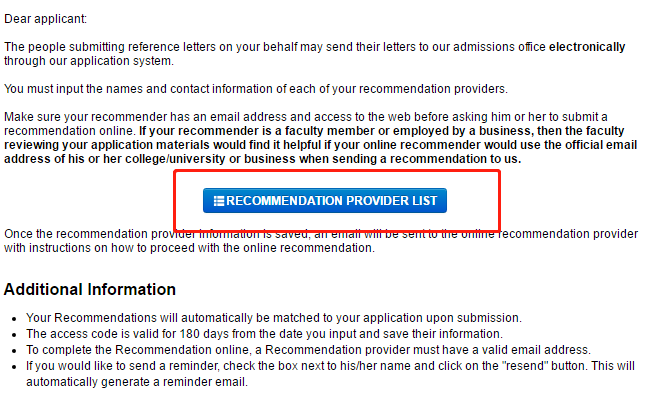
Task: Select the bullet about recommendations matched upon submission
Action: tap(274, 318)
